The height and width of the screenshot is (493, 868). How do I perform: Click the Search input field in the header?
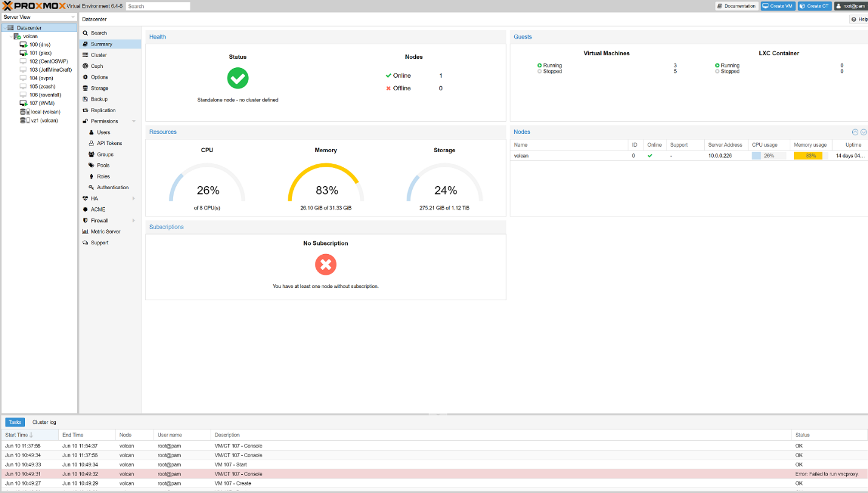click(x=158, y=6)
